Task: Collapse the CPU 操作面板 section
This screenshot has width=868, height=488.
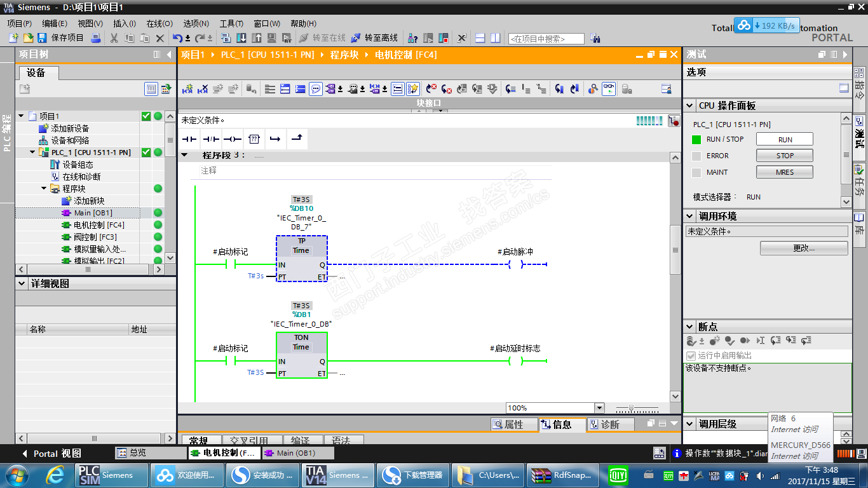Action: [690, 105]
